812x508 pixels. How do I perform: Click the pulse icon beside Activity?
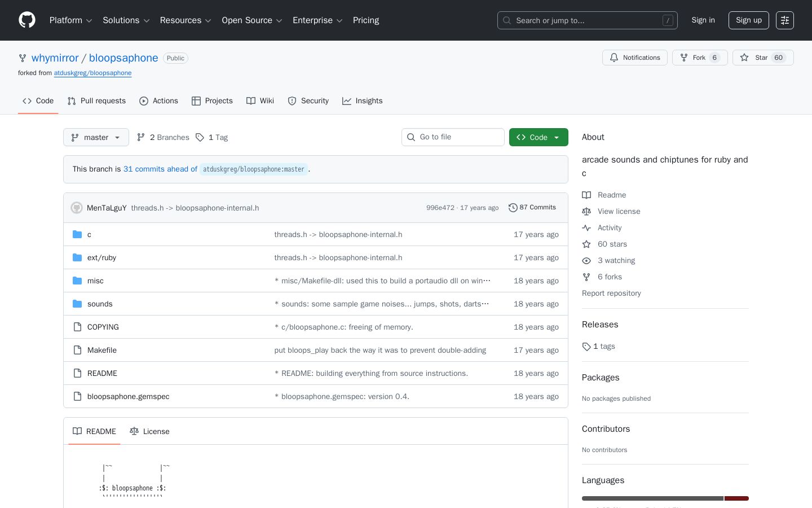coord(586,227)
